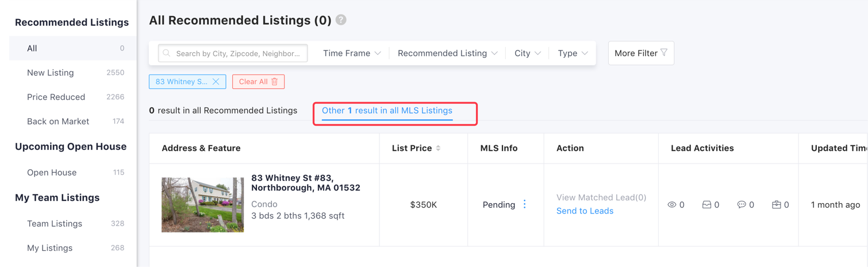Open the More Filter button
This screenshot has width=868, height=272.
click(x=641, y=53)
